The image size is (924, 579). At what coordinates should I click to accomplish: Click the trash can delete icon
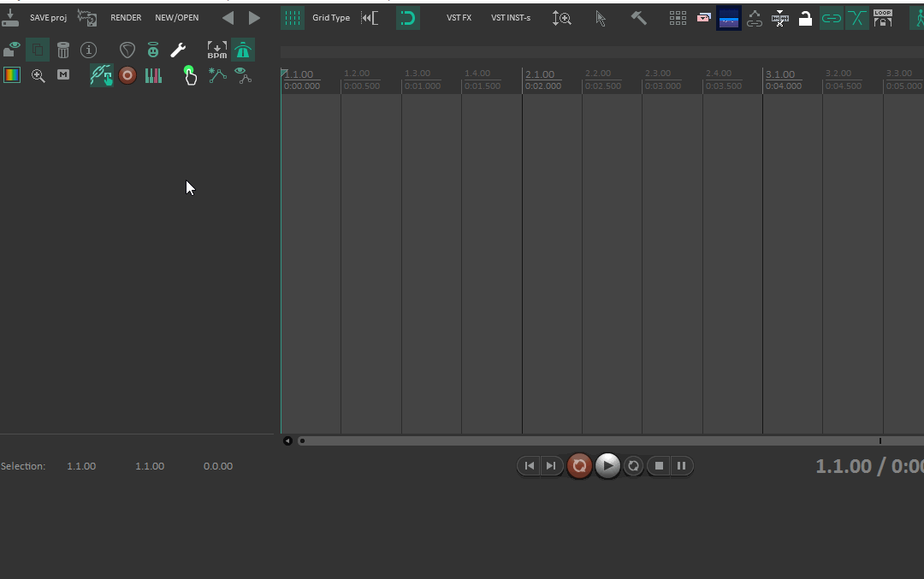click(63, 50)
